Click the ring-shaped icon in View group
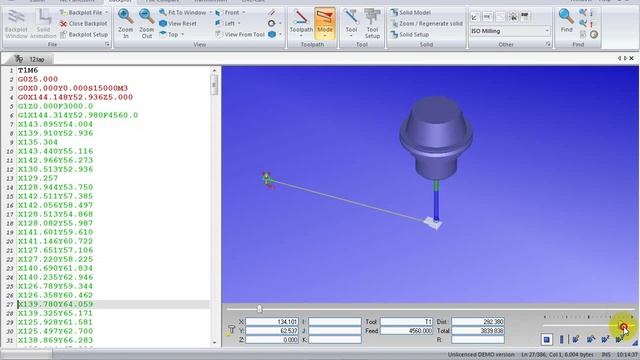 pos(272,24)
